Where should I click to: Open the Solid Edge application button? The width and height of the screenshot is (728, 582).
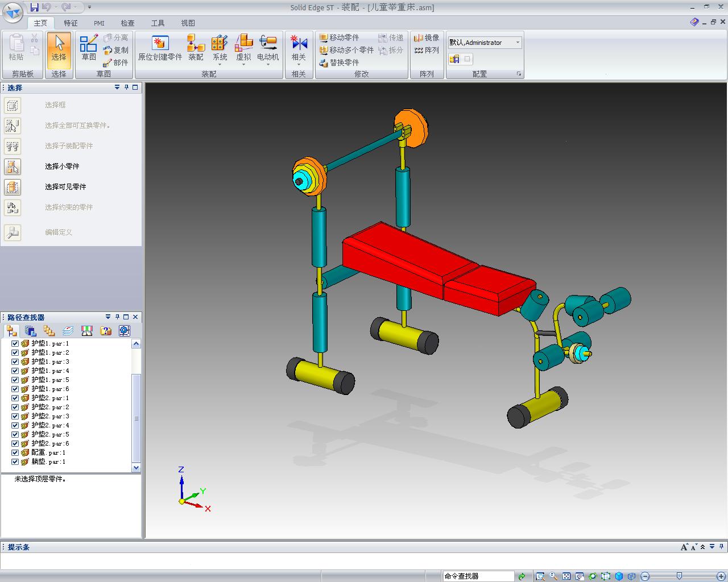tap(13, 11)
